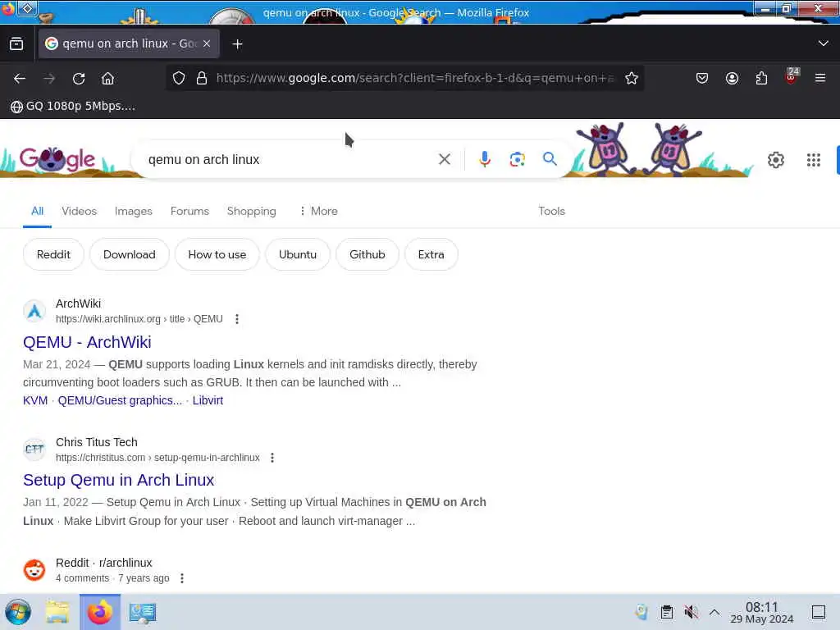The width and height of the screenshot is (840, 630).
Task: Apply the How to use chip
Action: click(x=217, y=254)
